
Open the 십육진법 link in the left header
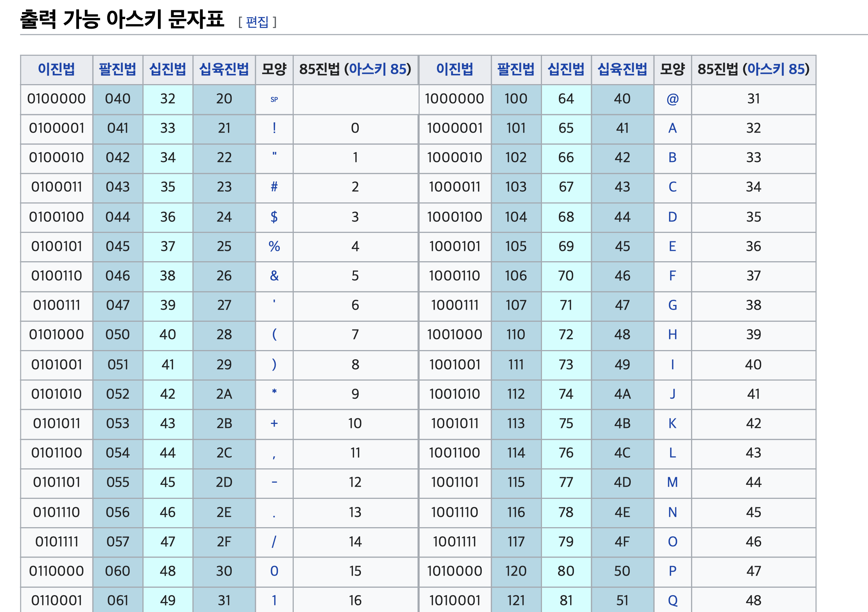[224, 69]
